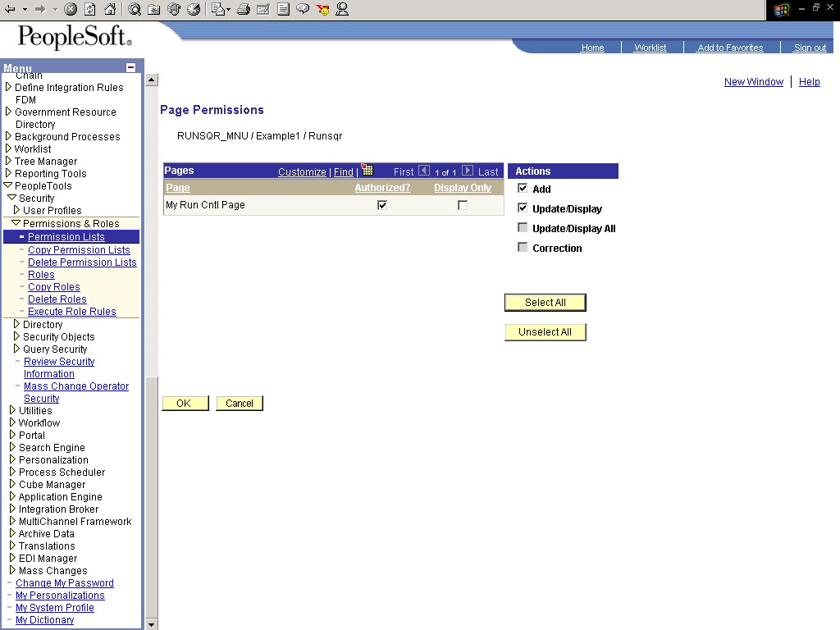Image resolution: width=840 pixels, height=630 pixels.
Task: Click the Select All button
Action: click(545, 302)
